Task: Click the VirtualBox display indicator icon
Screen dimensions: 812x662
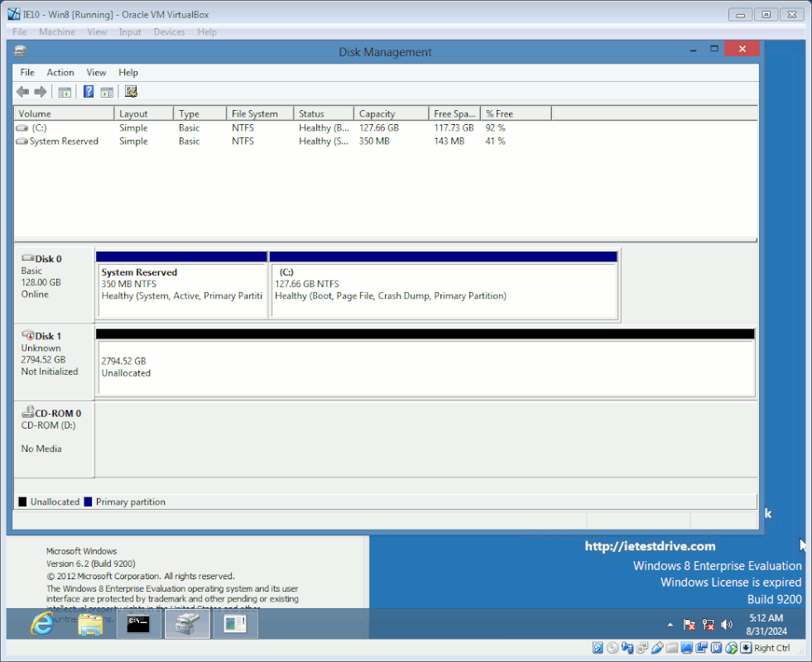Action: click(x=687, y=648)
